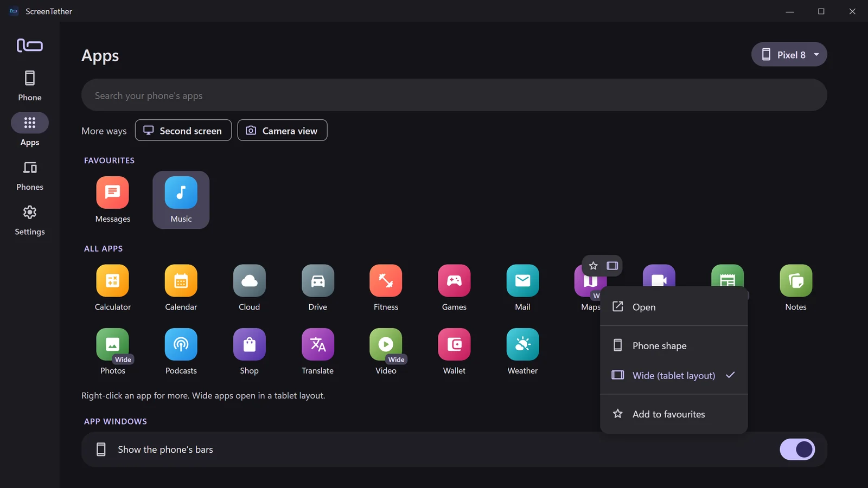The height and width of the screenshot is (488, 868).
Task: Select the Apps section in sidebar
Action: (x=30, y=131)
